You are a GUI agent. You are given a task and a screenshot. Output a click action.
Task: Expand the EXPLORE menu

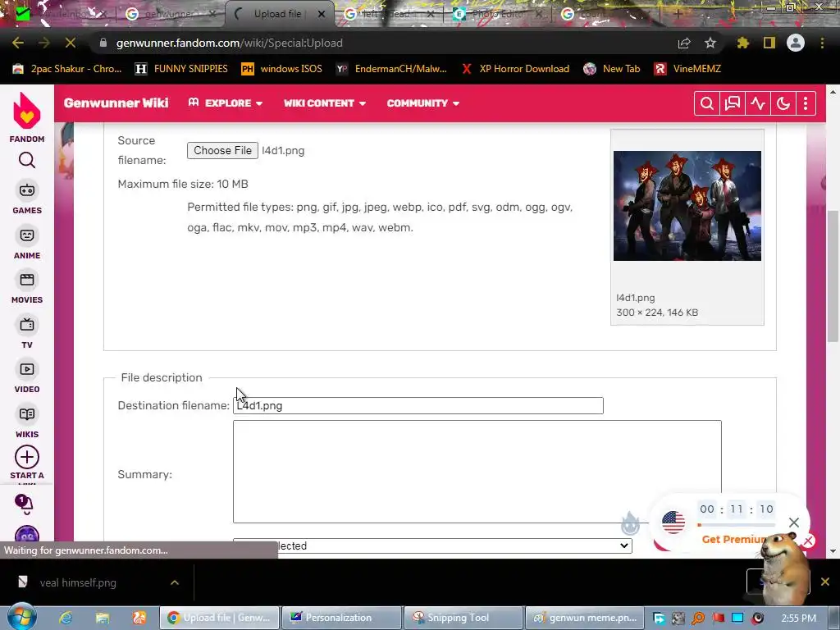point(226,103)
